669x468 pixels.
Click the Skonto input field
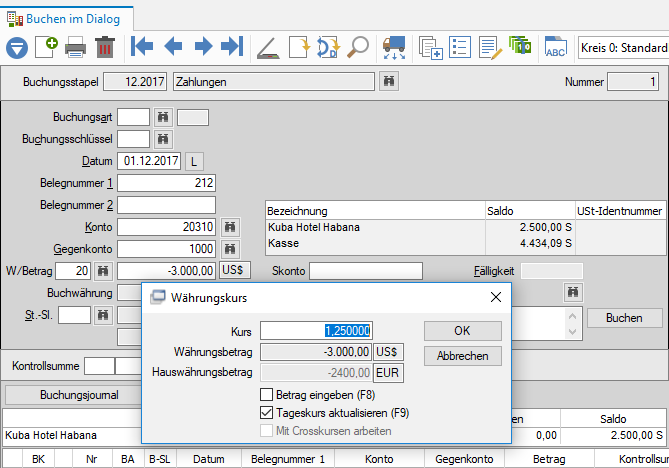coord(366,271)
